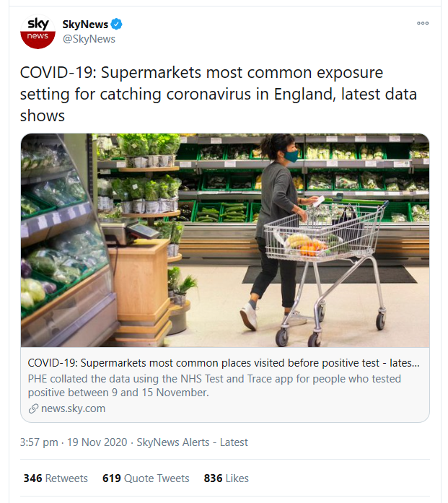Open the supermarket photo link preview
The image size is (448, 503).
pyautogui.click(x=224, y=240)
